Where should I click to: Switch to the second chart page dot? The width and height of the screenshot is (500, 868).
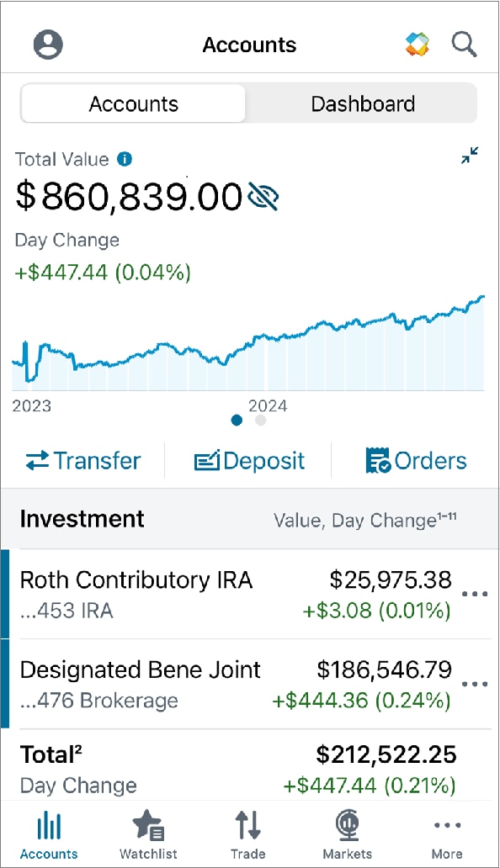click(260, 421)
